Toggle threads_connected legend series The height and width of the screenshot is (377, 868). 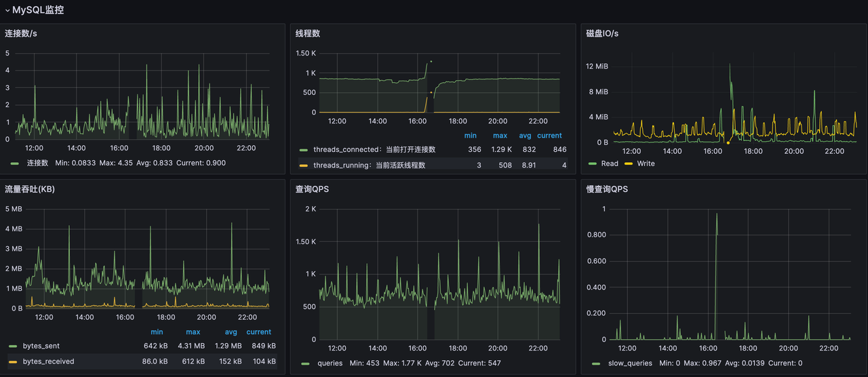point(374,149)
